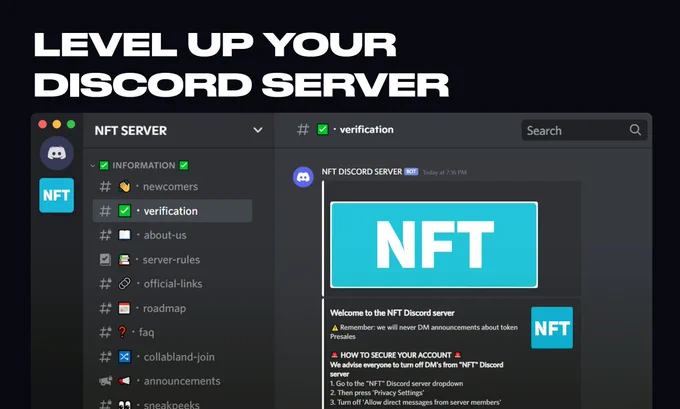
Task: Select the NFT server icon in sidebar
Action: point(56,195)
